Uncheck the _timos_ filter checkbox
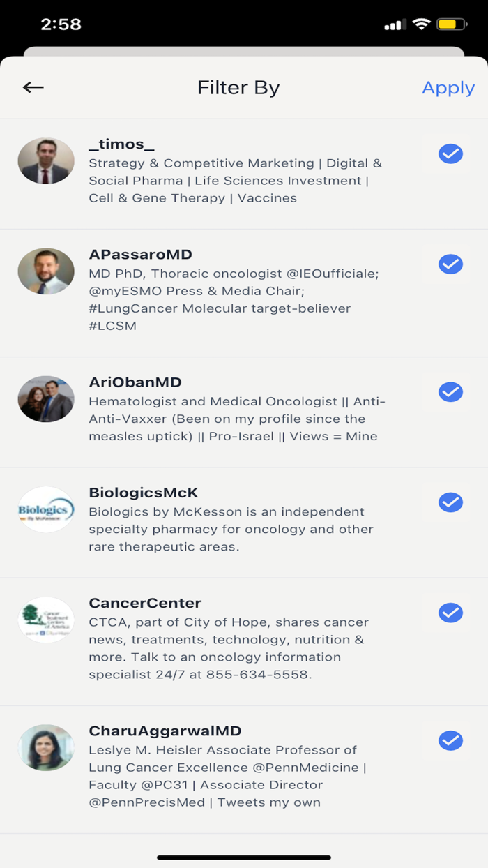The height and width of the screenshot is (868, 488). tap(450, 154)
